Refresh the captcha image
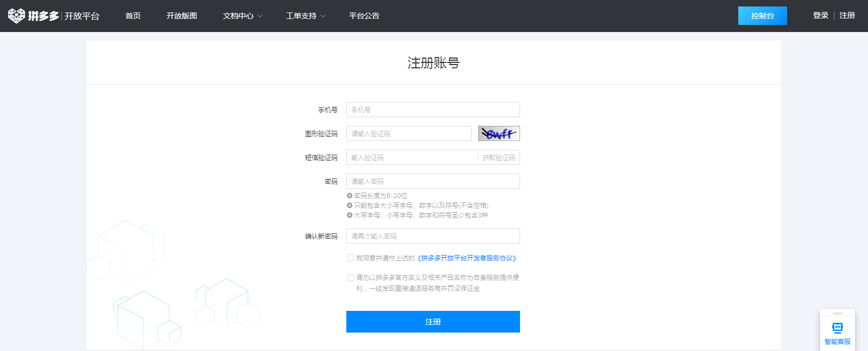 [499, 133]
